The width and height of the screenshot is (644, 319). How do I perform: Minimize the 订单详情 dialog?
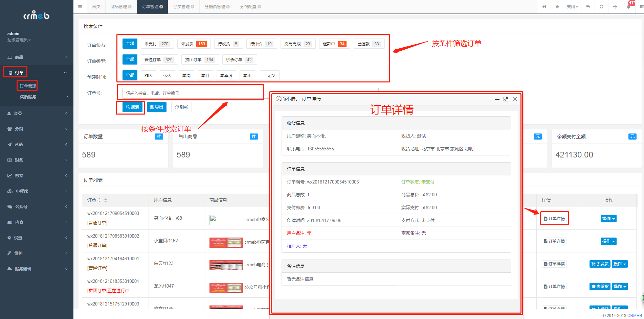tap(497, 99)
